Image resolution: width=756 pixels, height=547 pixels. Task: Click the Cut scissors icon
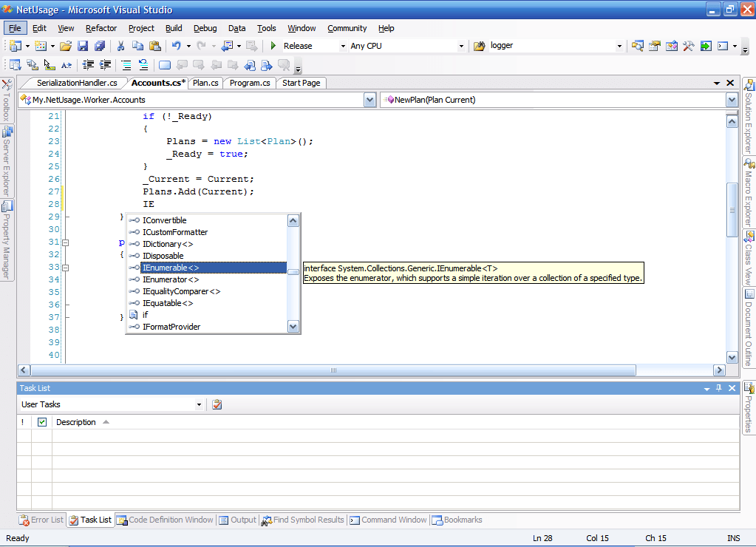point(120,46)
